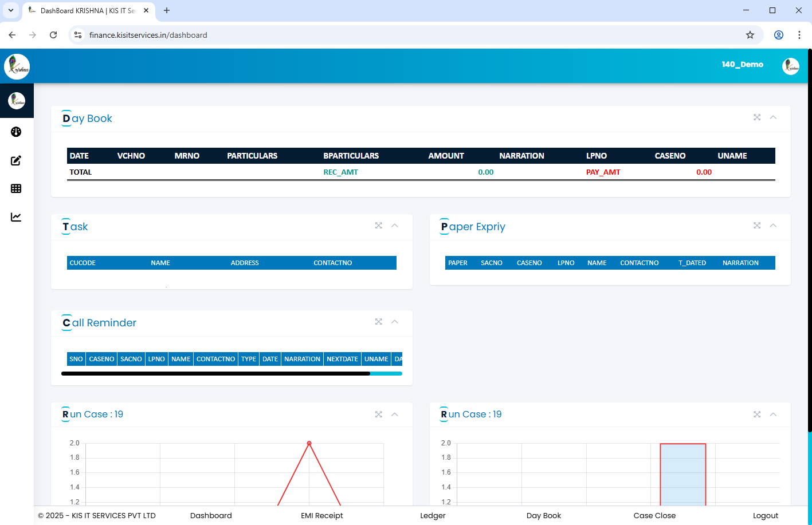812x525 pixels.
Task: Go back in browser
Action: tap(12, 35)
